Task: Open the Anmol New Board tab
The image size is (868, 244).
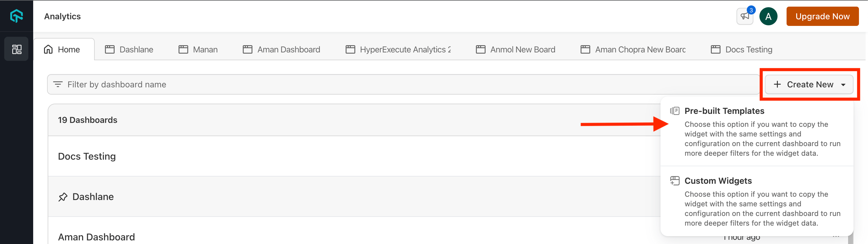Action: click(x=515, y=49)
